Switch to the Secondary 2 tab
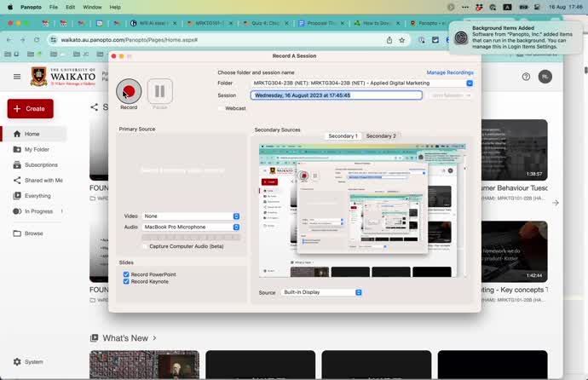Screen dimensions: 588x380 380,136
